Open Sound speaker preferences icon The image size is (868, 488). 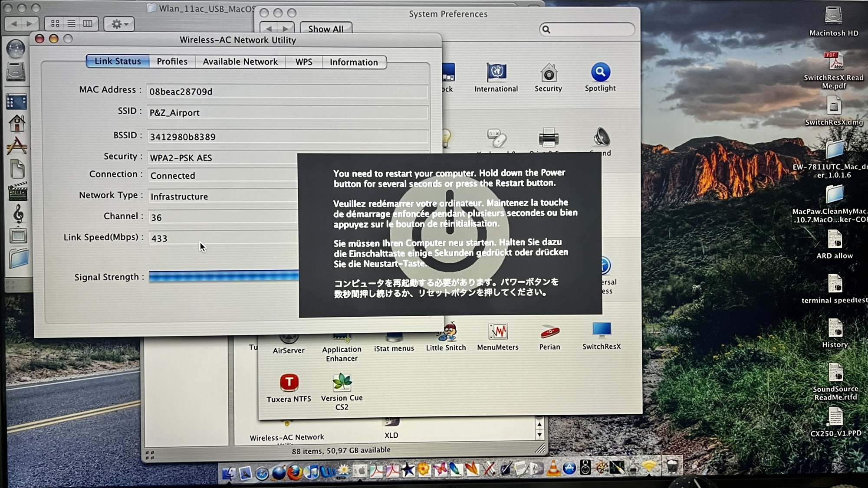click(602, 137)
